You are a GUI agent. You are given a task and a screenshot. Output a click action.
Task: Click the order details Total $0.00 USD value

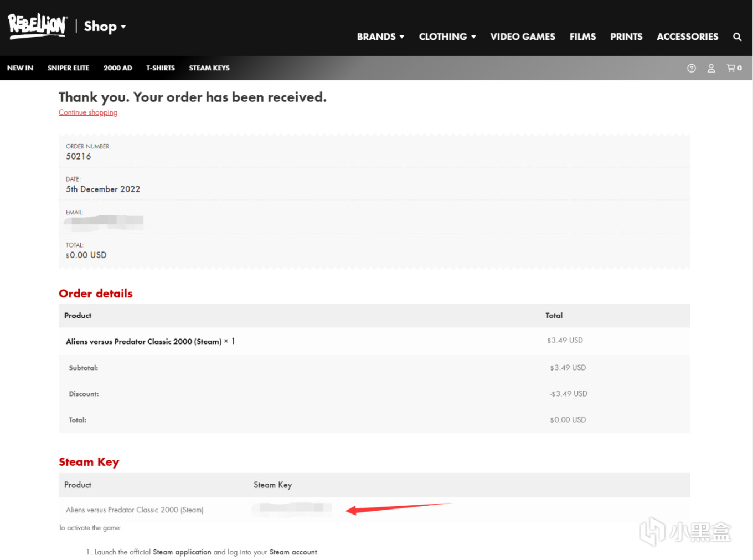point(568,420)
